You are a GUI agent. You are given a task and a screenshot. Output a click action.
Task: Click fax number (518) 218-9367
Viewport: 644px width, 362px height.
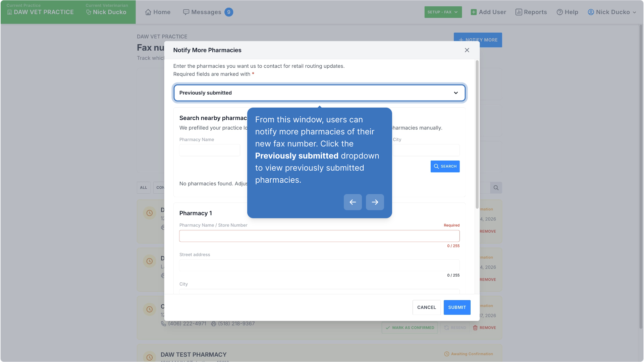click(x=236, y=324)
